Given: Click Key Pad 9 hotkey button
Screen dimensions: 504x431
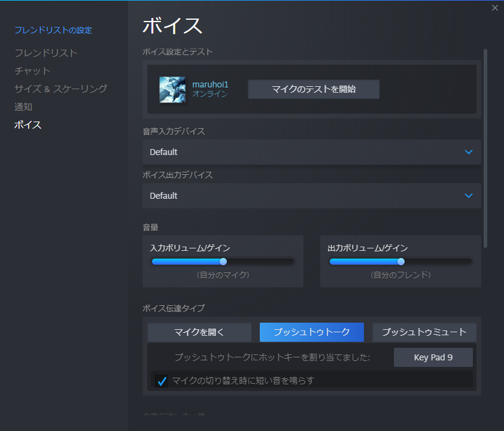Looking at the screenshot, I should pos(433,357).
